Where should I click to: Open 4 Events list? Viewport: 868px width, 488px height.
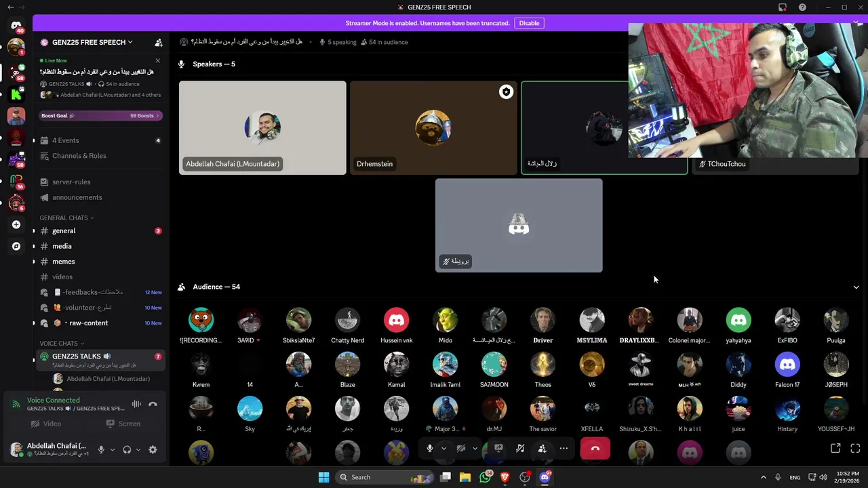(100, 140)
